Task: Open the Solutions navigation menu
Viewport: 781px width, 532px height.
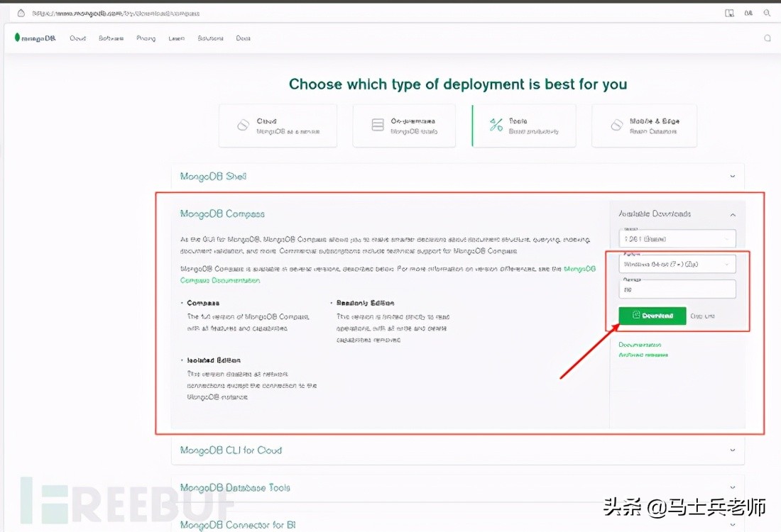Action: coord(210,38)
